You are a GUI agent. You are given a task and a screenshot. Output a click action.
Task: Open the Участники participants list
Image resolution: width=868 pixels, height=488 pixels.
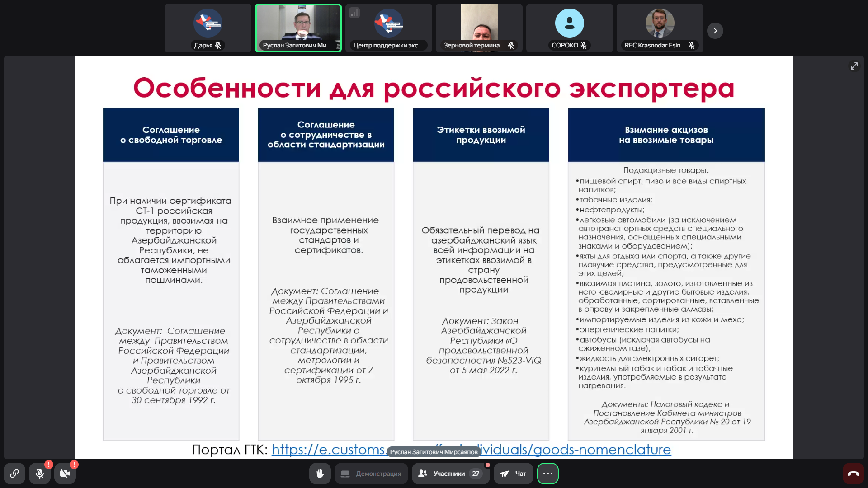450,474
